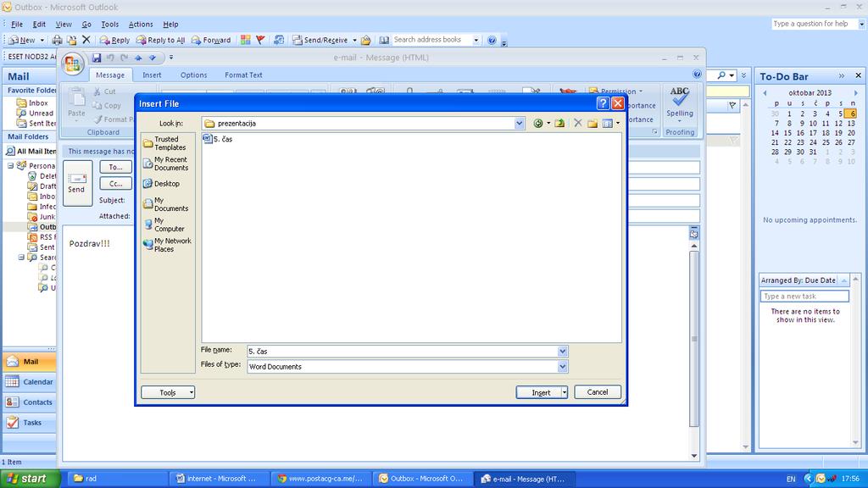Open My Documents in places bar
The image size is (868, 488).
coord(169,204)
